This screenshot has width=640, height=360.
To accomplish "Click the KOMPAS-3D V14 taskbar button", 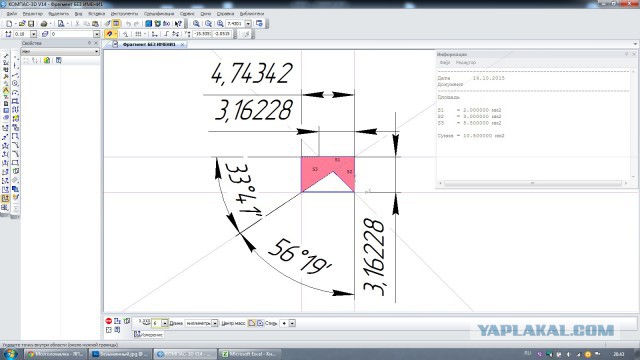I will tap(184, 354).
